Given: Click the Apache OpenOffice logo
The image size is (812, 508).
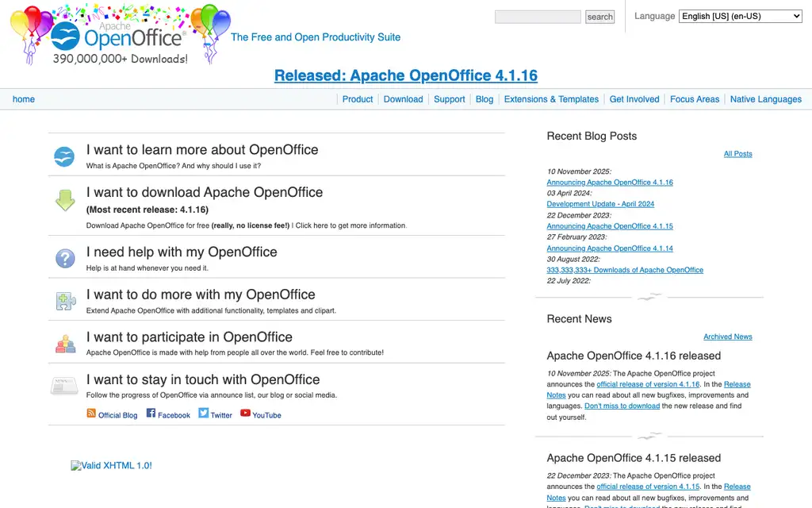Looking at the screenshot, I should point(121,35).
